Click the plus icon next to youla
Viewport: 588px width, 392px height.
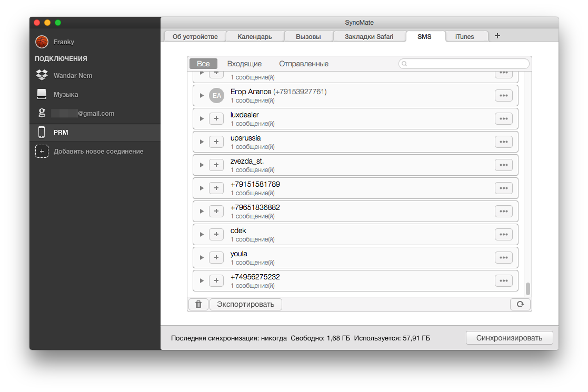pos(216,257)
